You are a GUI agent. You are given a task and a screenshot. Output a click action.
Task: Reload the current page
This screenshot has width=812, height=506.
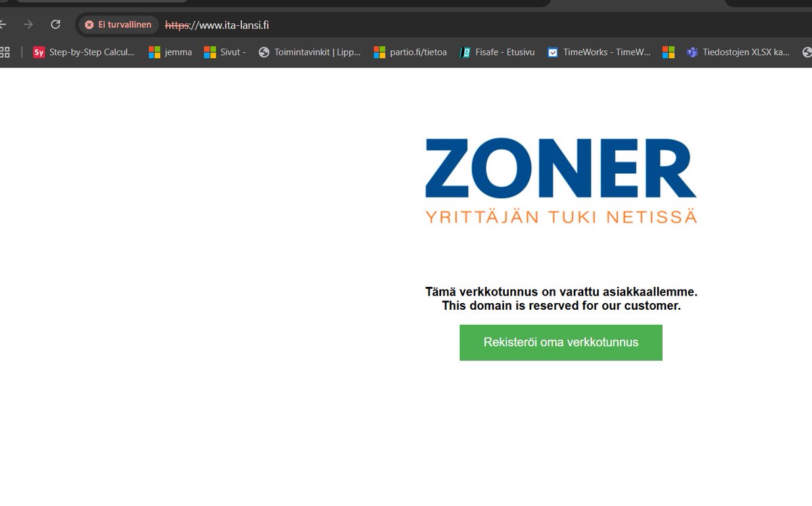point(55,24)
